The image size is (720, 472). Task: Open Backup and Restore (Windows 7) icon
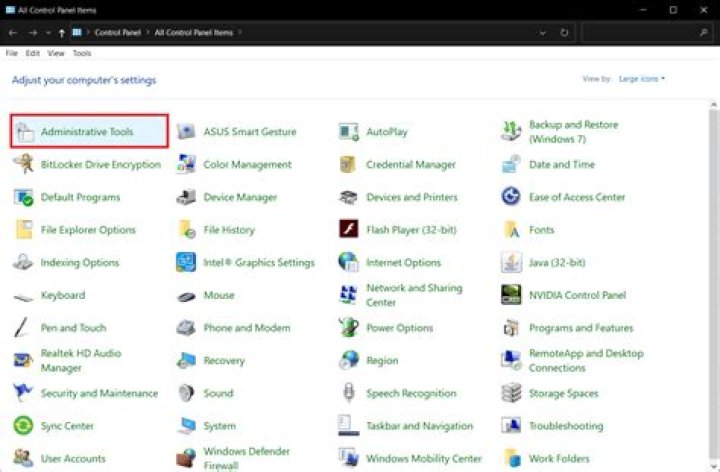[511, 132]
